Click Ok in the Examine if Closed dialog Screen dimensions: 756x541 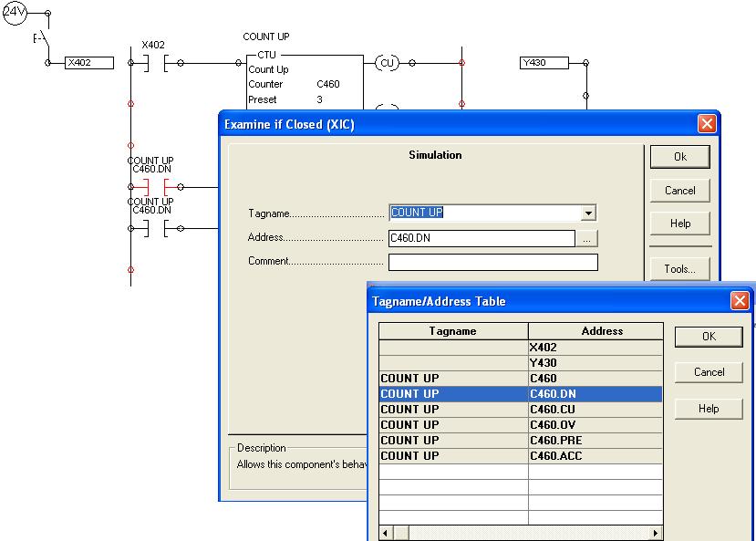pyautogui.click(x=679, y=157)
